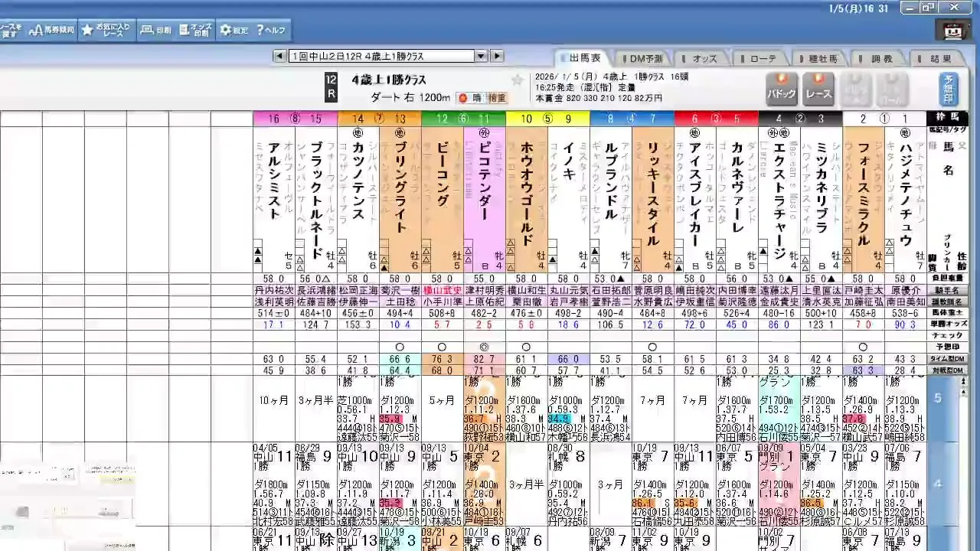
Task: Click the ○ prediction mark for ビーコング
Action: 442,347
